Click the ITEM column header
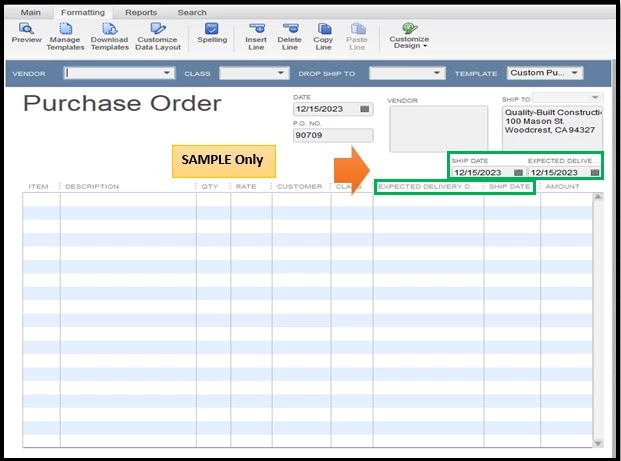The image size is (621, 461). (x=38, y=187)
